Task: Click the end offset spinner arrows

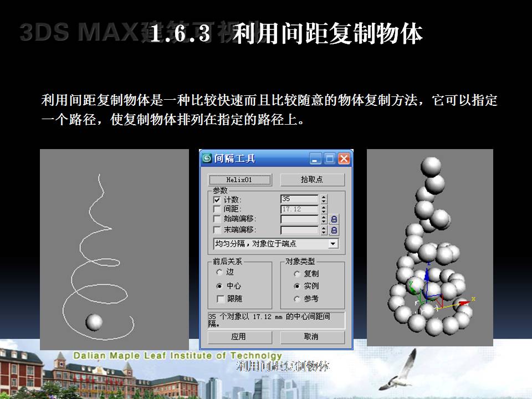Action: pos(324,230)
